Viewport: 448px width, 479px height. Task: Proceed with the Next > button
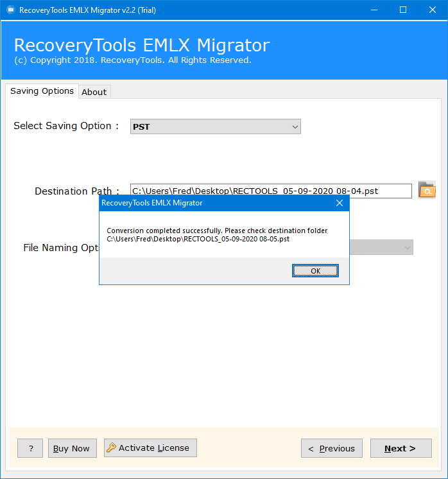tap(401, 448)
